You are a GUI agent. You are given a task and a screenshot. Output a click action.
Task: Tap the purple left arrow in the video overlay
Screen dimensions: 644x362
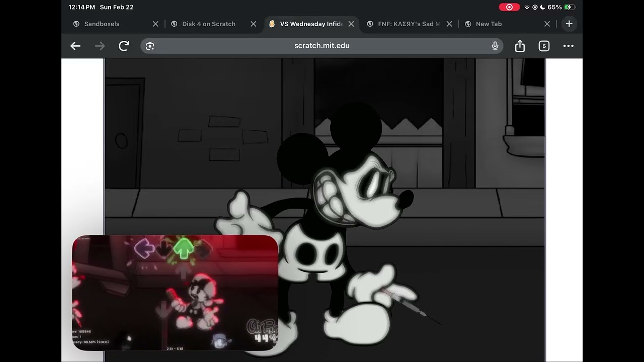click(144, 249)
